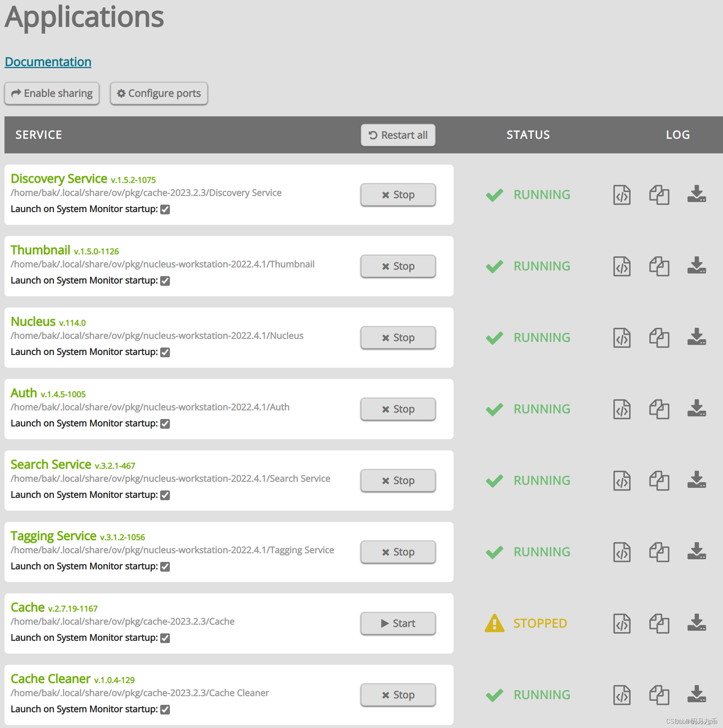This screenshot has height=728, width=723.
Task: Download the Nucleus service log
Action: (x=696, y=337)
